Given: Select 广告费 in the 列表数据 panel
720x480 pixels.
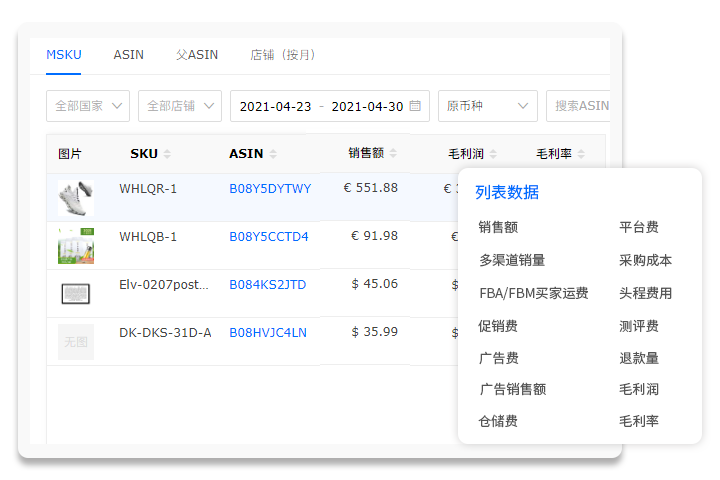Looking at the screenshot, I should (x=498, y=358).
